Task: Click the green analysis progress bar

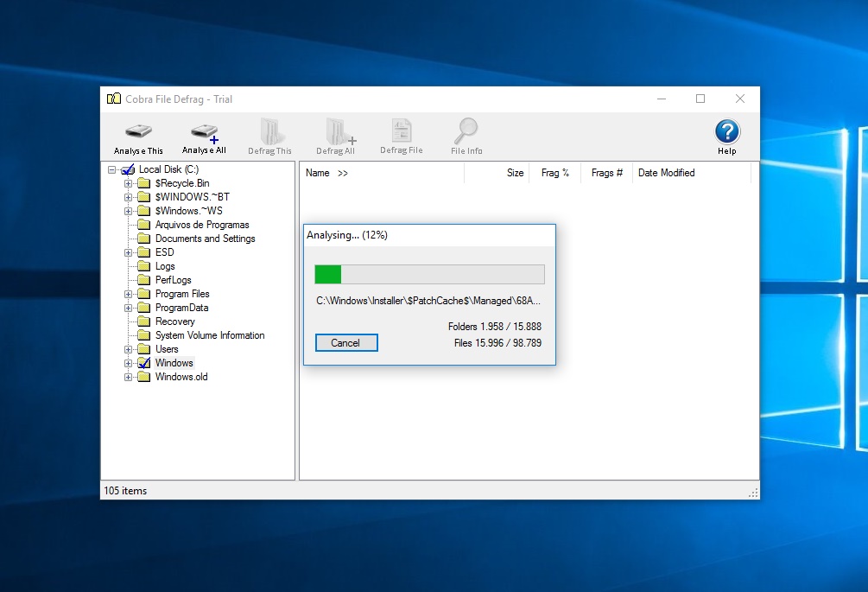Action: coord(429,274)
